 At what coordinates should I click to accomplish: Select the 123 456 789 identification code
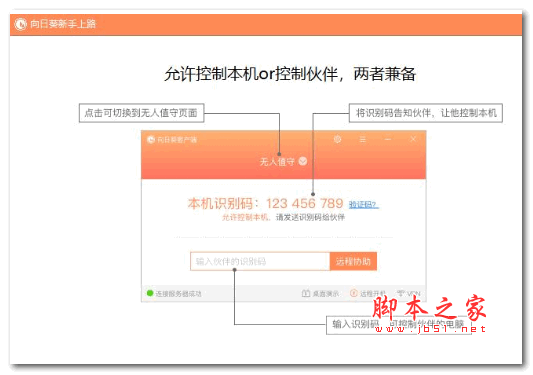[x=305, y=203]
